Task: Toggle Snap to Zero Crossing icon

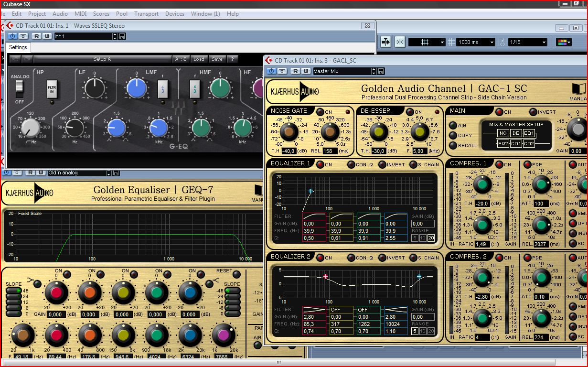Action: [400, 42]
